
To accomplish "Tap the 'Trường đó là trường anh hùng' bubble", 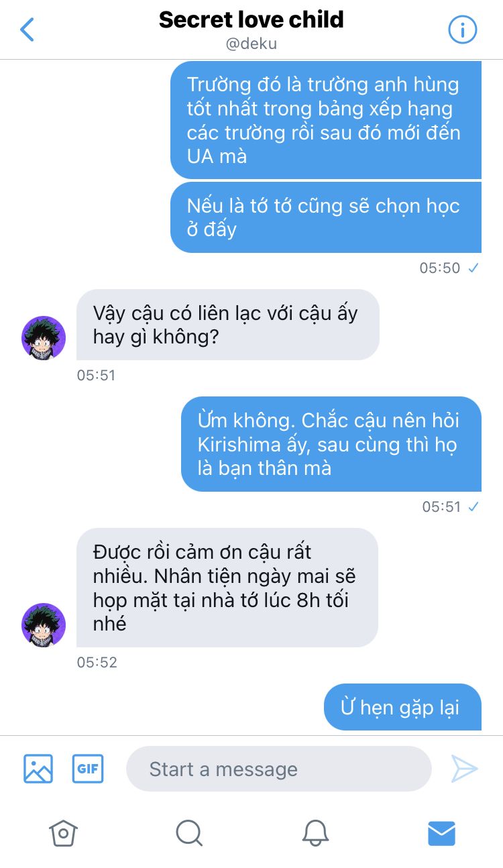I will coord(326,120).
